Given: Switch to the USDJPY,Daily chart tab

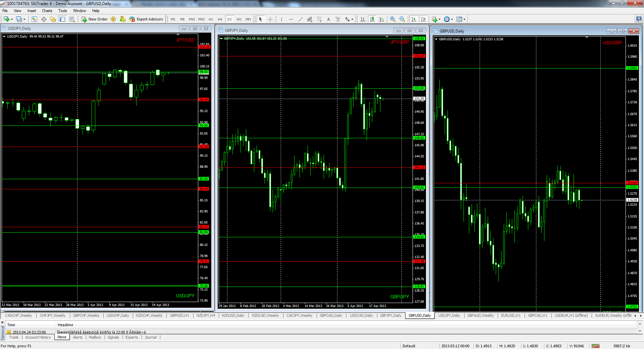Looking at the screenshot, I should coord(449,315).
